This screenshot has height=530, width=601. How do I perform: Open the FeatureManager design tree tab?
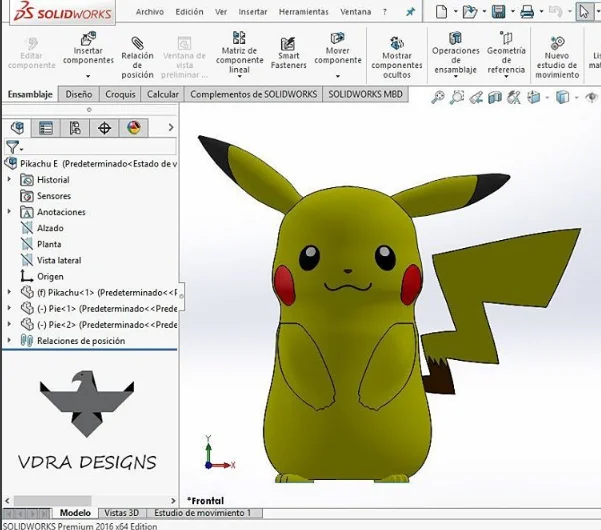point(17,128)
